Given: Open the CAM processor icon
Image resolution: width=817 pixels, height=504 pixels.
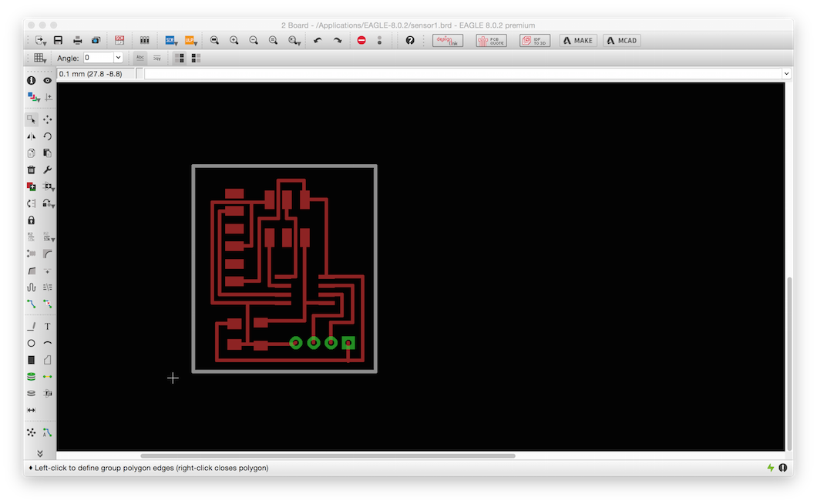Looking at the screenshot, I should [96, 41].
